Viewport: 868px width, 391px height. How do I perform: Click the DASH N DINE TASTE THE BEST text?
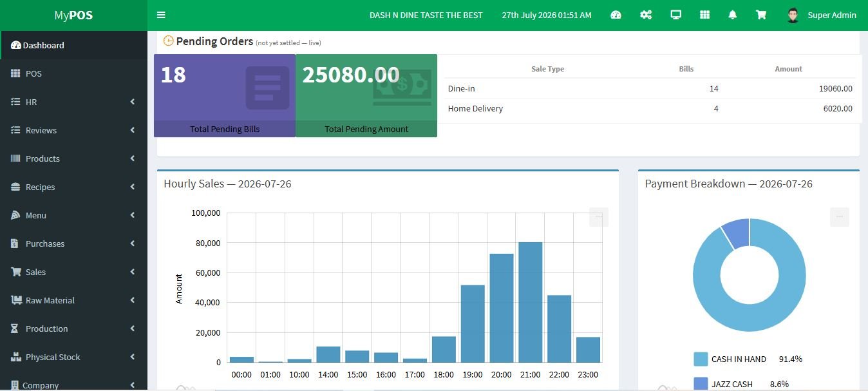426,15
